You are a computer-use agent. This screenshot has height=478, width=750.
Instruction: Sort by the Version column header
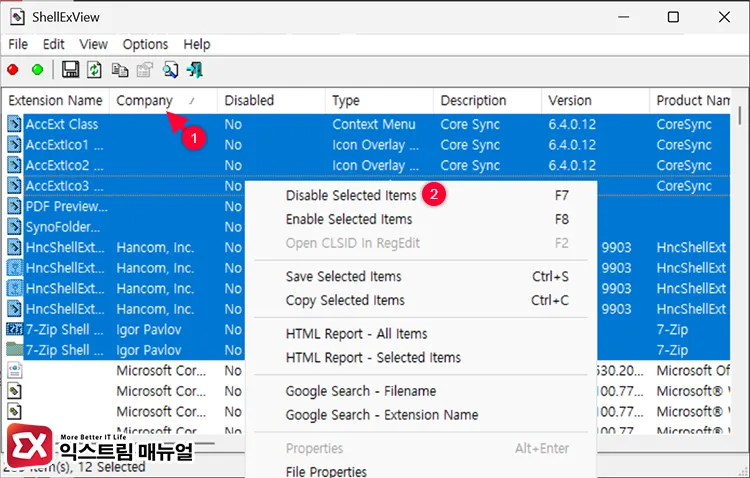(x=596, y=100)
